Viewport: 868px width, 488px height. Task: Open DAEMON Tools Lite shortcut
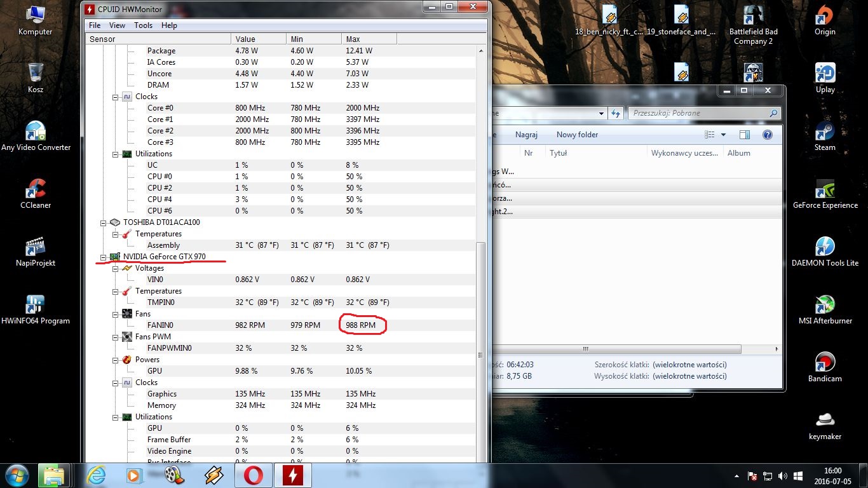pos(825,252)
